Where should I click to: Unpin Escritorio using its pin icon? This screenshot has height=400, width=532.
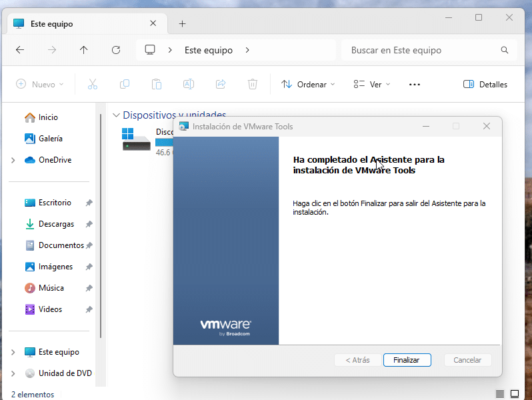pos(89,203)
